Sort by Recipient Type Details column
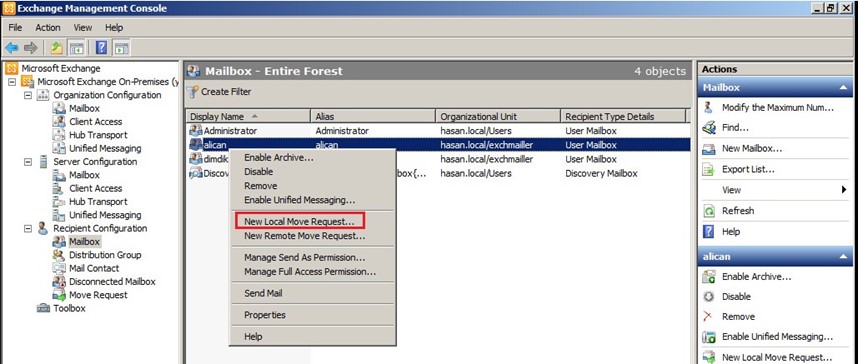This screenshot has height=364, width=858. click(623, 117)
